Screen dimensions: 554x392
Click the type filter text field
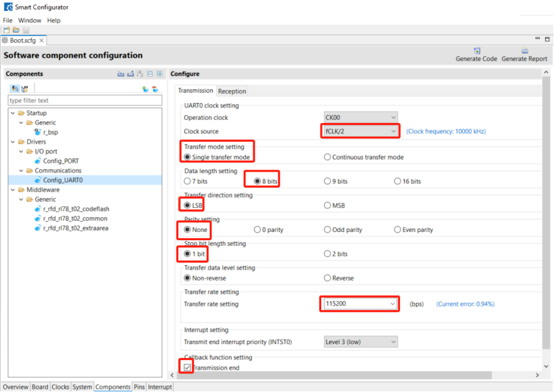(x=85, y=101)
